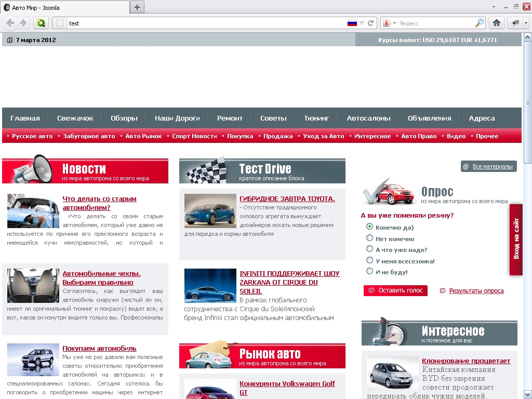532x399 pixels.
Task: Go to Авто Право submenu section
Action: [x=419, y=136]
